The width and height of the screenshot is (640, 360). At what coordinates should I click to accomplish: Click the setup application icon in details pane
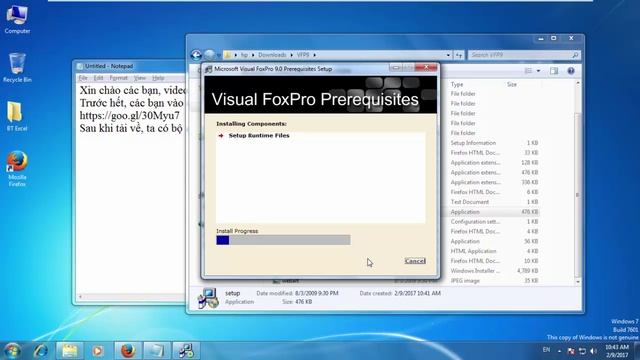[x=208, y=298]
